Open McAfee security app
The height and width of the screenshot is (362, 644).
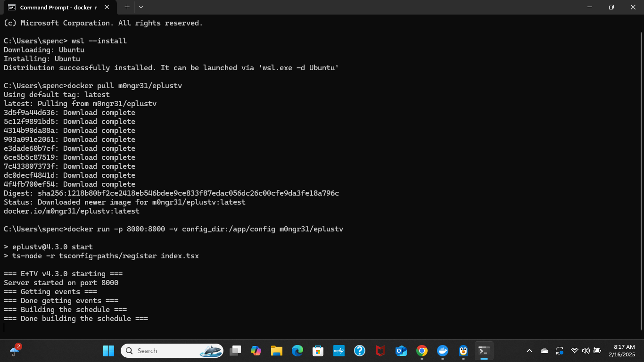point(380,351)
